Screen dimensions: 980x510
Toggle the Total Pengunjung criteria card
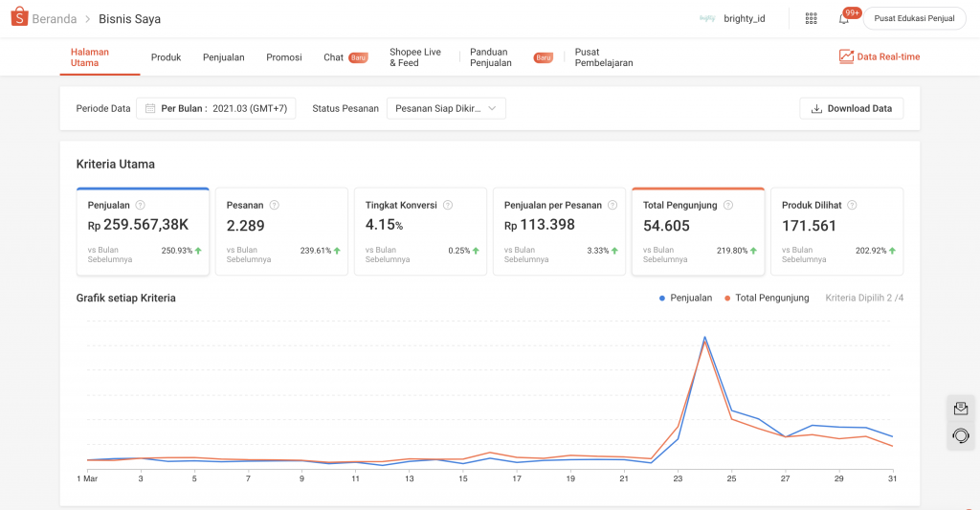coord(698,232)
